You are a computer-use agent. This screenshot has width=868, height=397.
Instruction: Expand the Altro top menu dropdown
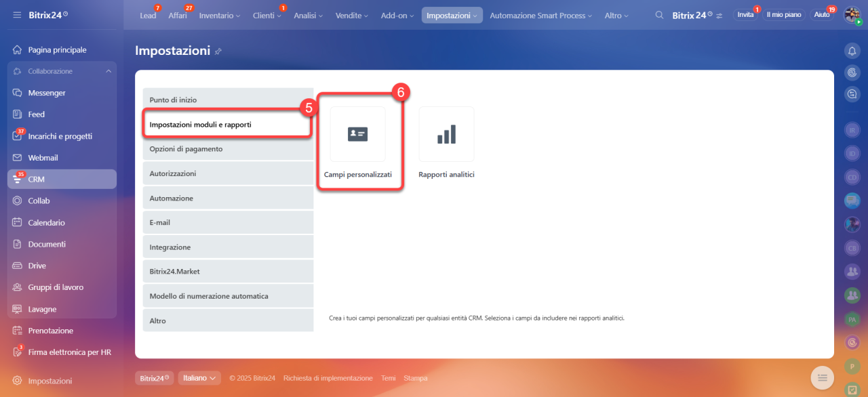point(616,15)
